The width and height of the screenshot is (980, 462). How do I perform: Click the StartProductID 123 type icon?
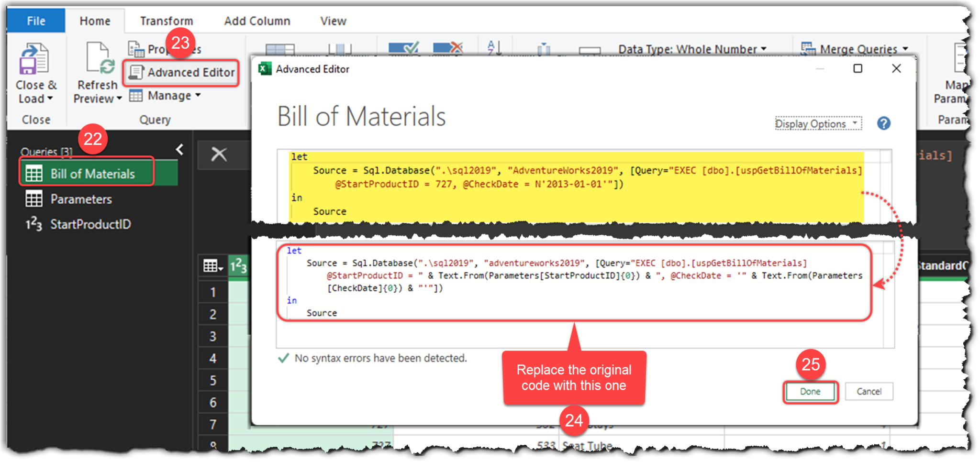click(33, 224)
